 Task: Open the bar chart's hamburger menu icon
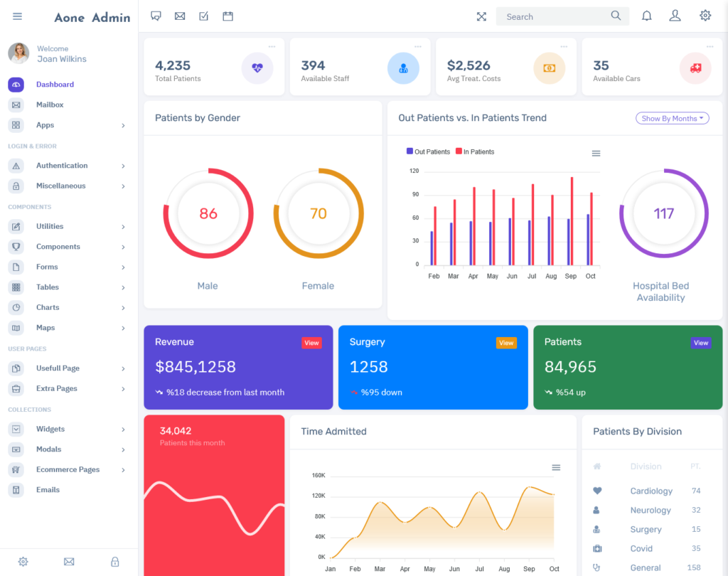click(x=596, y=153)
